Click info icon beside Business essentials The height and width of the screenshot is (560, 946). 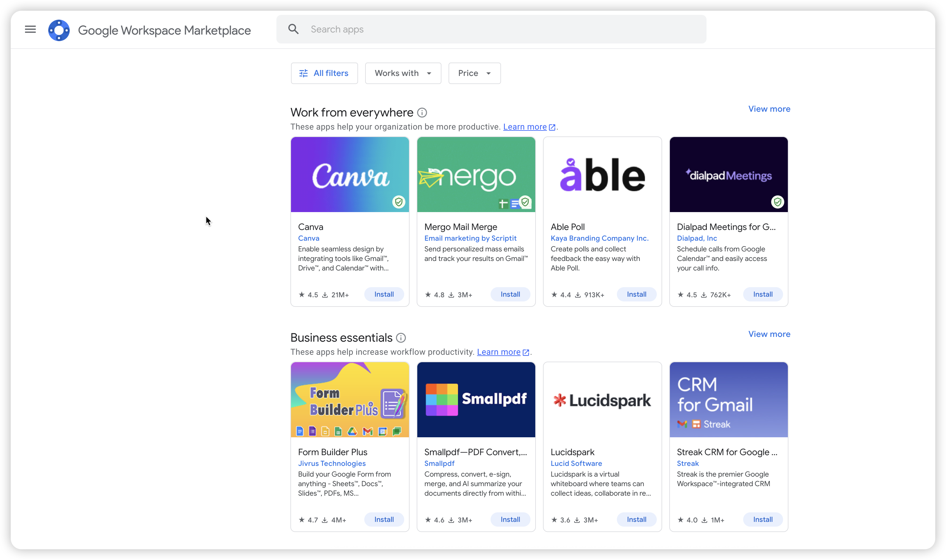(401, 338)
